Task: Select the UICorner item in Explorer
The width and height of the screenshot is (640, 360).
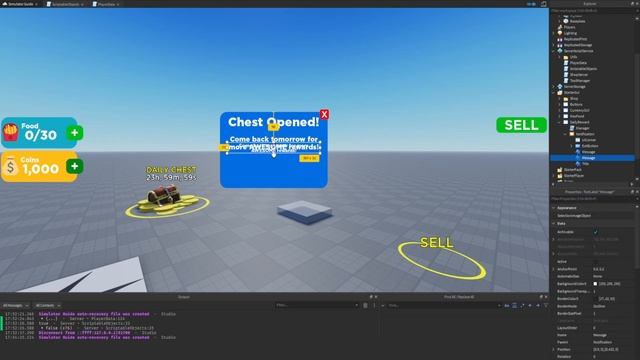Action: [585, 140]
